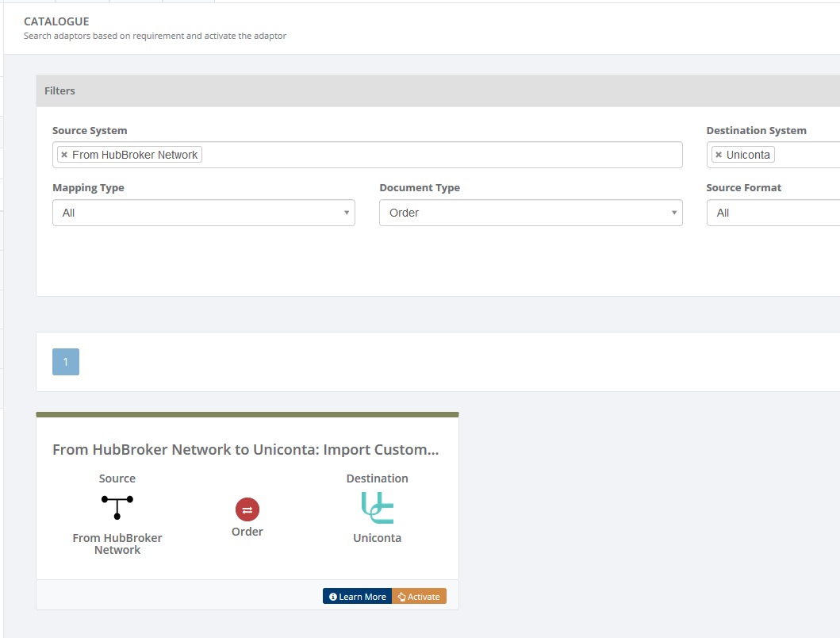Click the Document Type label
The image size is (840, 638).
pos(420,187)
